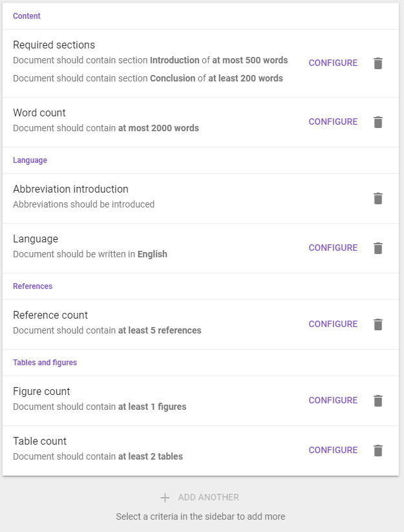Configure the Required sections criterion

(333, 63)
